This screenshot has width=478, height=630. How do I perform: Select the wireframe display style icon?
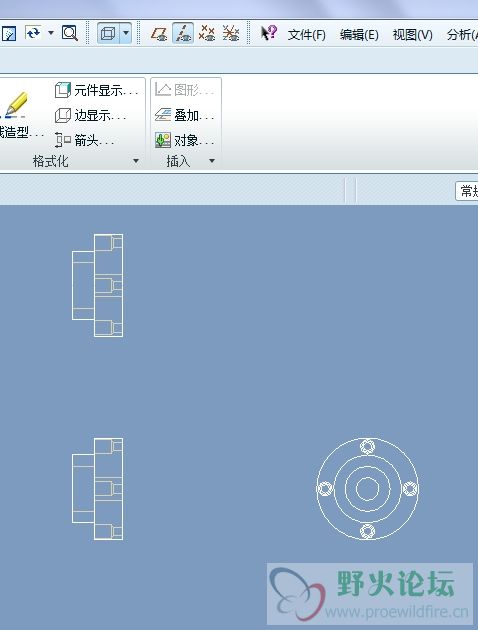coord(108,33)
